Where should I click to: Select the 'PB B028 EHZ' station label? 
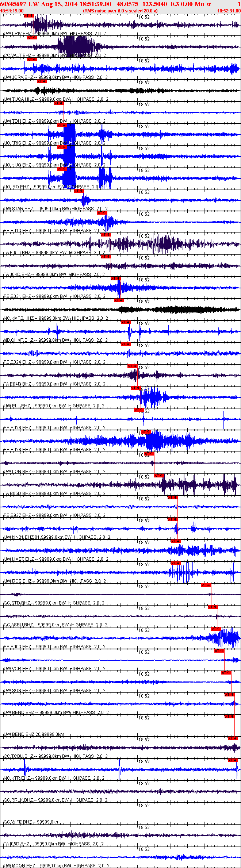(18, 450)
